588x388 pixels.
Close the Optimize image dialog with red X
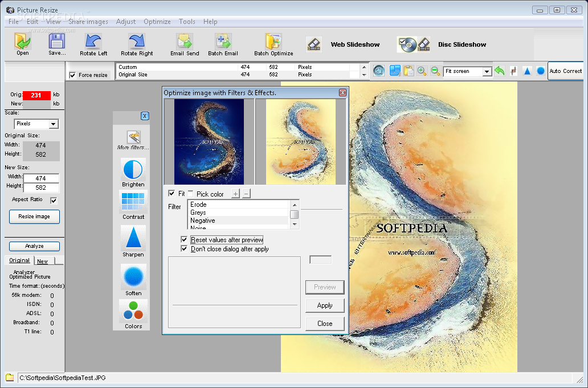point(342,93)
